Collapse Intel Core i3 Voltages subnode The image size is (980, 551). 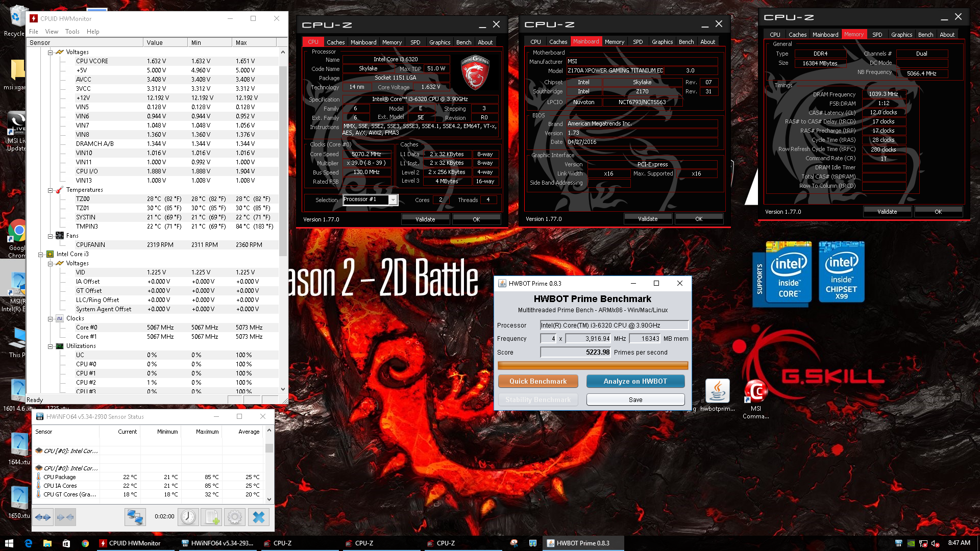51,264
